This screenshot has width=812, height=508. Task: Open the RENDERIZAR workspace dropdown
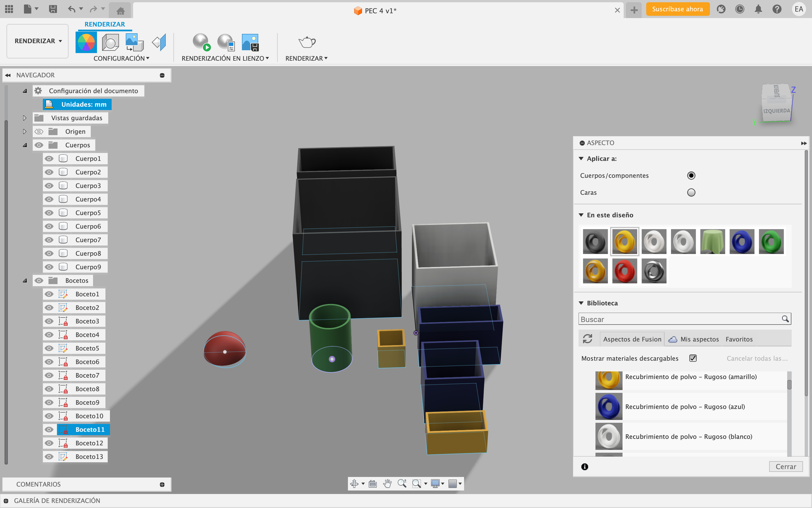coord(38,41)
